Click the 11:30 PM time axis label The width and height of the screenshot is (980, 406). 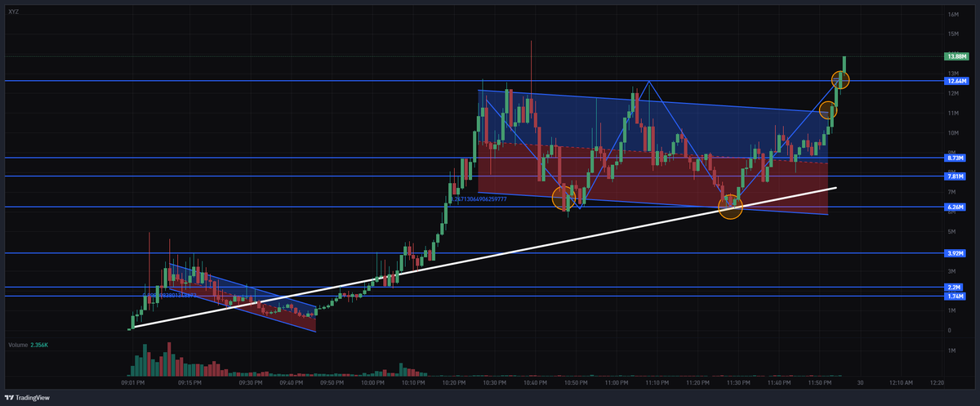(x=737, y=382)
